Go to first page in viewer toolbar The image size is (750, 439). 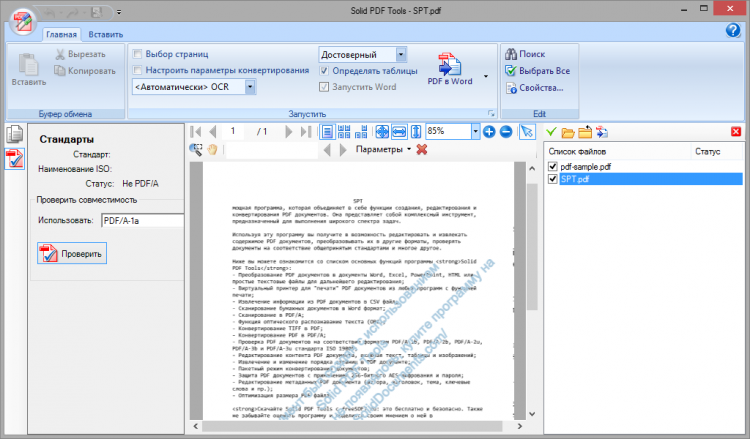tap(196, 132)
